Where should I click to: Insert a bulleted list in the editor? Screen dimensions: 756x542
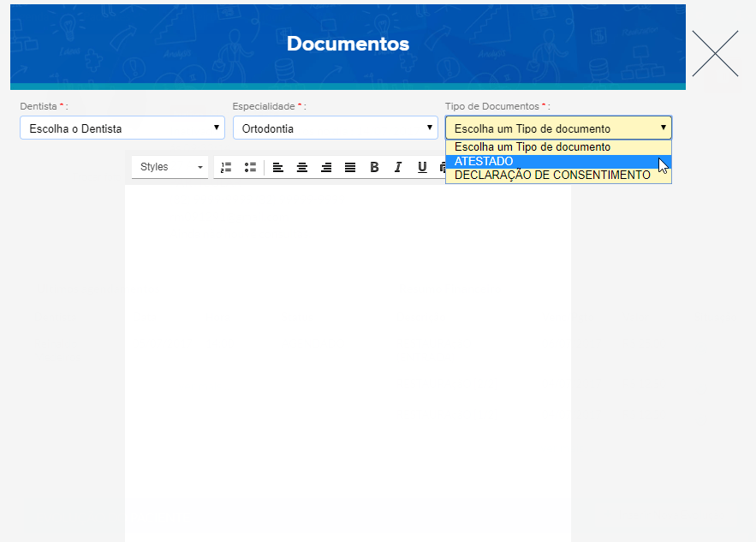click(250, 167)
